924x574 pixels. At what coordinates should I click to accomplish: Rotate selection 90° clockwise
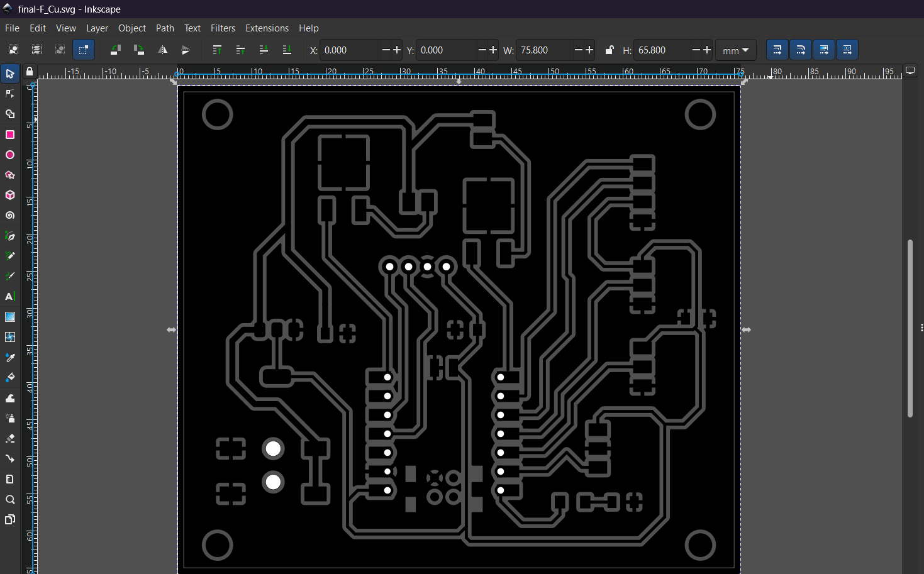click(139, 50)
